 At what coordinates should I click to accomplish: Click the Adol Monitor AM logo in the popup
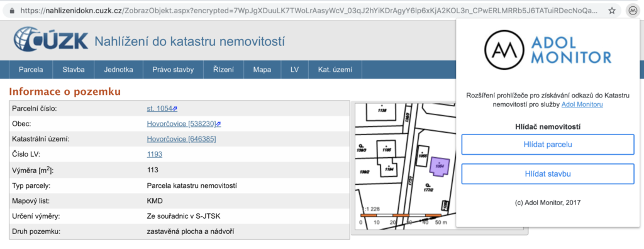(x=504, y=50)
